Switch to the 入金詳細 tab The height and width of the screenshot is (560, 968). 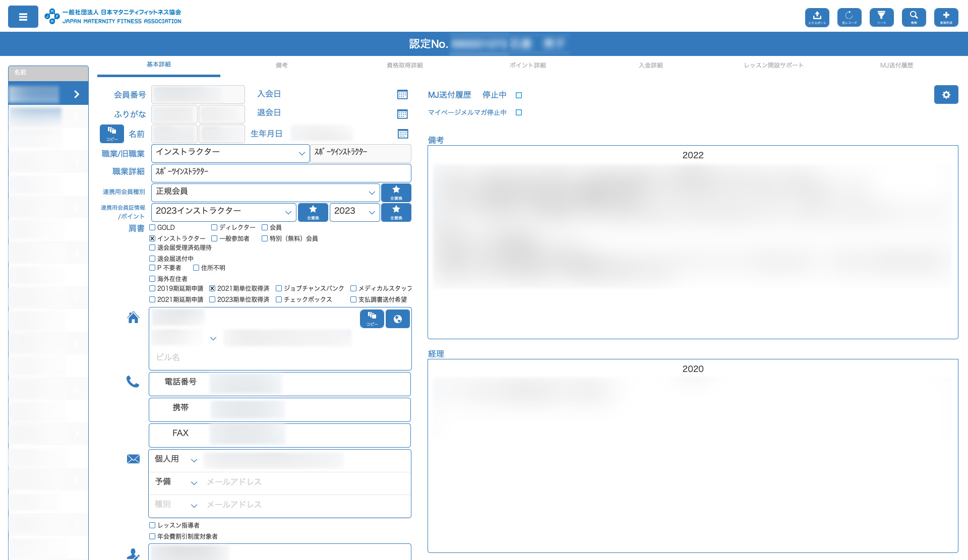[x=650, y=65]
